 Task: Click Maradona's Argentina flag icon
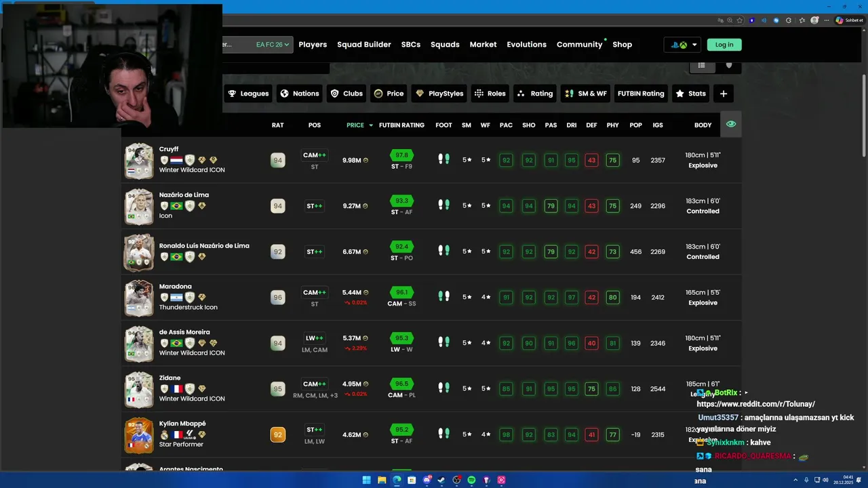pyautogui.click(x=176, y=297)
